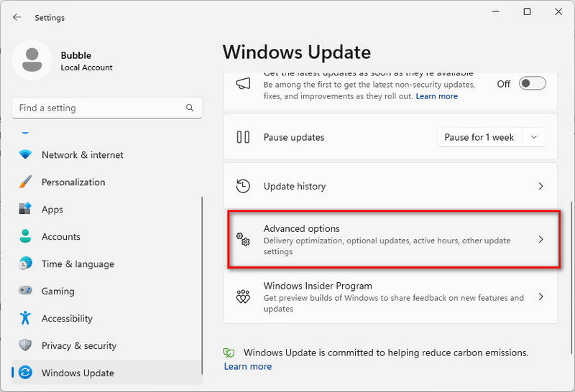Click the Gaming controller icon

point(25,291)
